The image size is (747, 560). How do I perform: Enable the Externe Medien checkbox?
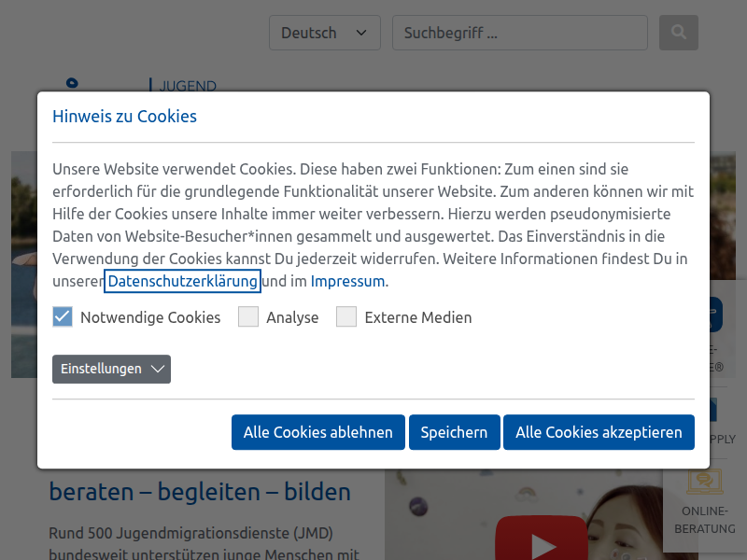[346, 316]
